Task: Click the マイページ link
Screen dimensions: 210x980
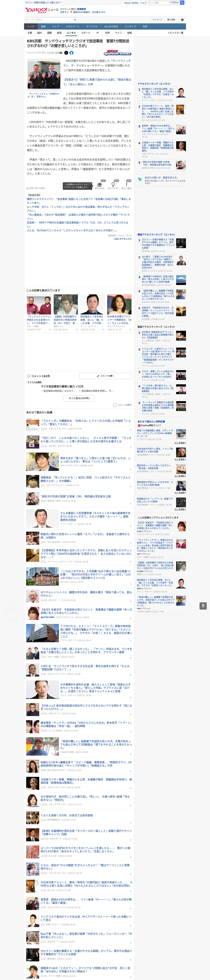Action: tap(157, 19)
